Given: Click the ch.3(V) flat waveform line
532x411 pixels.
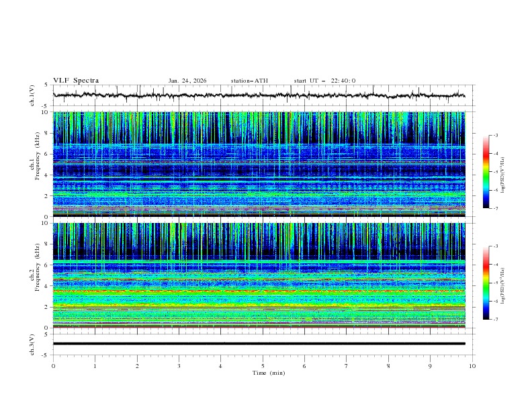Looking at the screenshot, I should click(263, 344).
